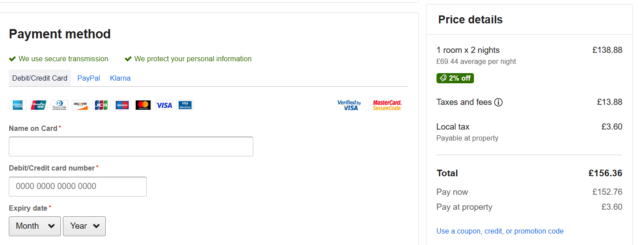Click the Debit/Credit card number field

pos(78,186)
